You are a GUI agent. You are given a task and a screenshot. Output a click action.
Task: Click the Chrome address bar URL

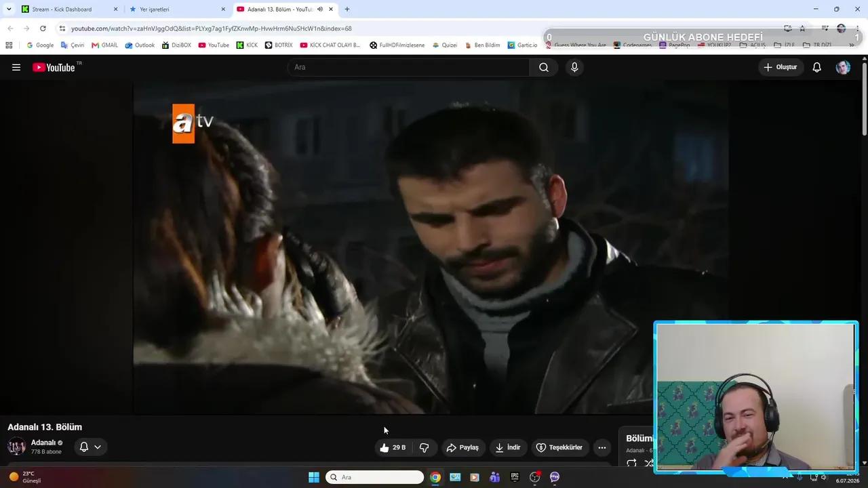point(212,28)
